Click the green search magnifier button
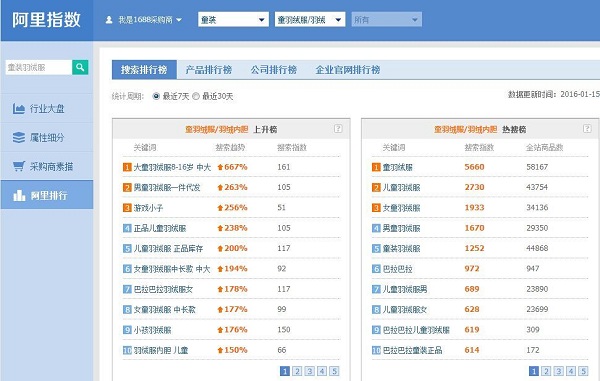This screenshot has width=600, height=381. [80, 67]
